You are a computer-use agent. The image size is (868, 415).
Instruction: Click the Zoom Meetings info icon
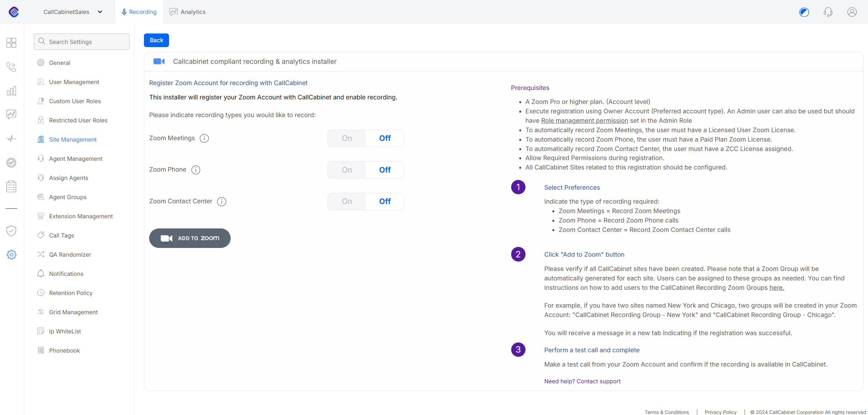(204, 138)
